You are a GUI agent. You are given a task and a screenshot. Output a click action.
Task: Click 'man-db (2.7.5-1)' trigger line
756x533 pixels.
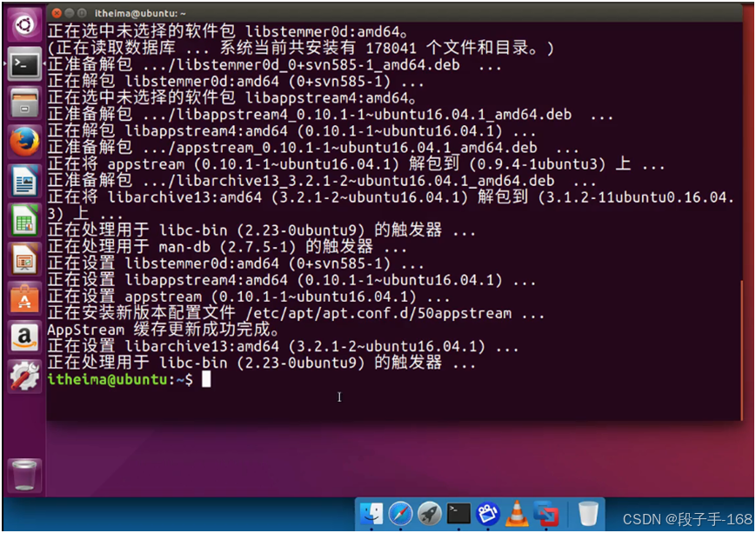[226, 247]
